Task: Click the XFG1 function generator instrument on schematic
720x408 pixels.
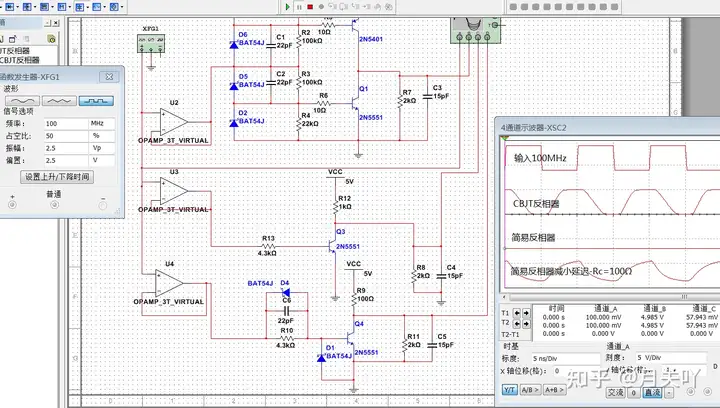Action: coord(151,44)
